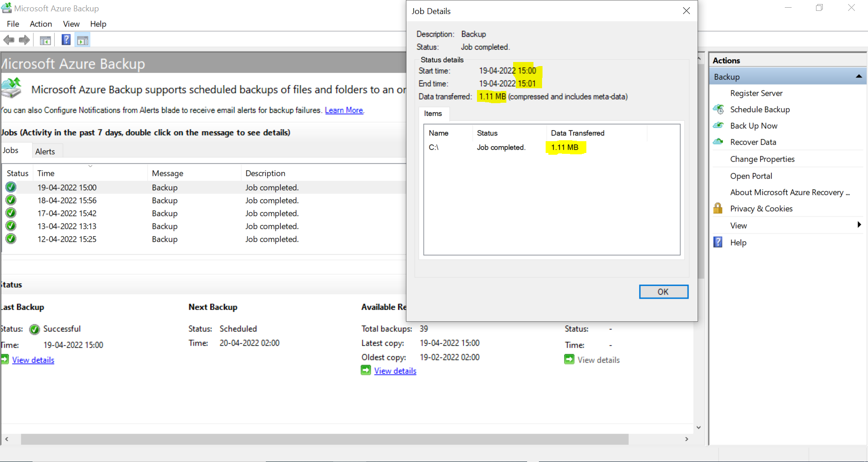Click the Name column header in Items list
The width and height of the screenshot is (868, 462).
[x=448, y=133]
